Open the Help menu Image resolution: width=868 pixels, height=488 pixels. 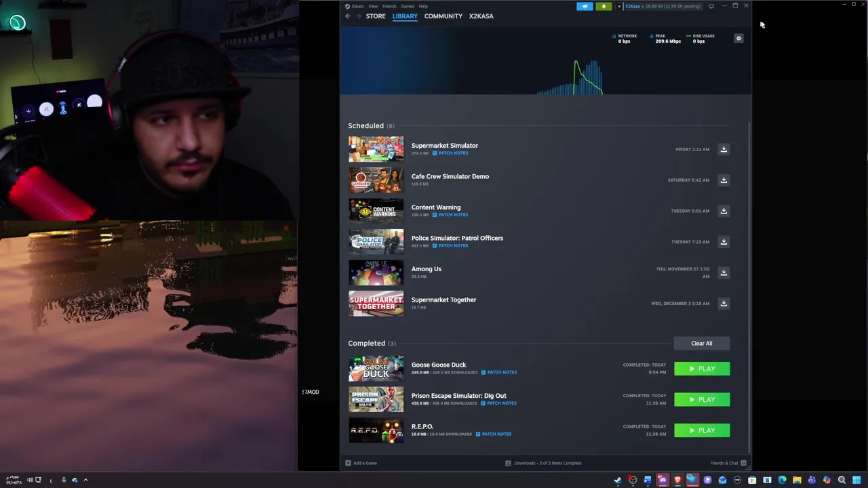(x=423, y=6)
